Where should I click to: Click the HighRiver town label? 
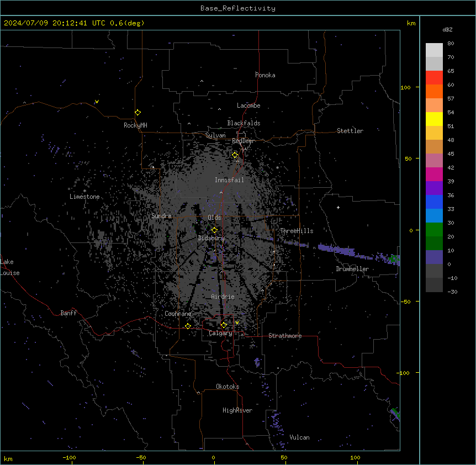click(x=237, y=410)
